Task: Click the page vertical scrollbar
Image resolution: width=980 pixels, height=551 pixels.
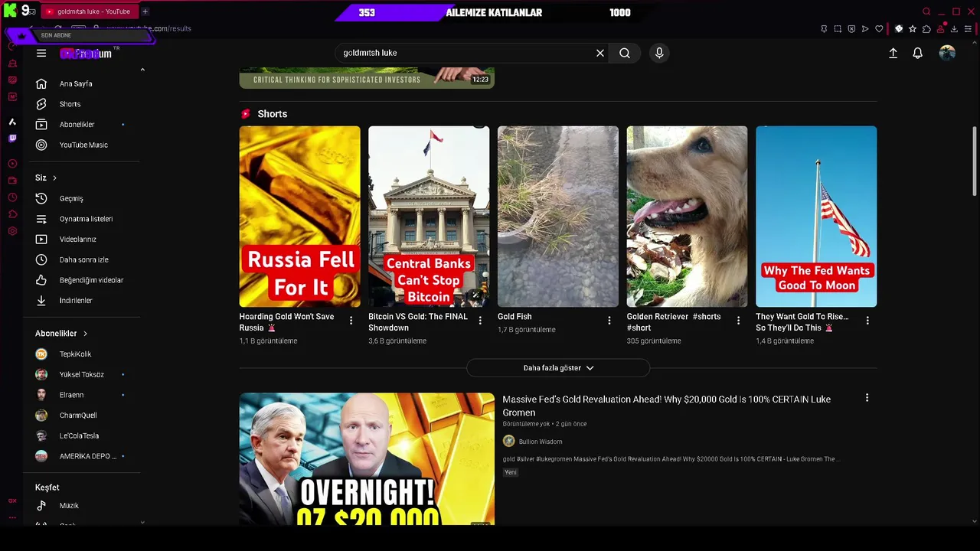Action: click(x=975, y=162)
